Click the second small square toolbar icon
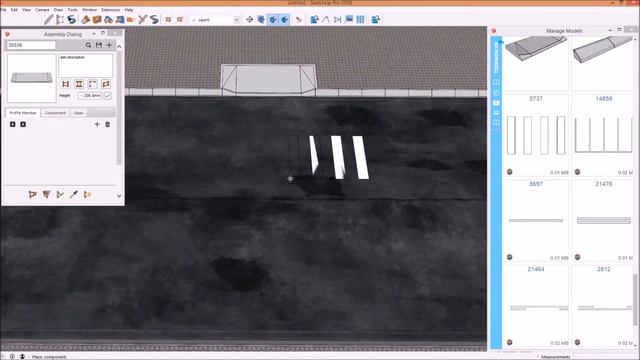The image size is (640, 360). (x=180, y=20)
